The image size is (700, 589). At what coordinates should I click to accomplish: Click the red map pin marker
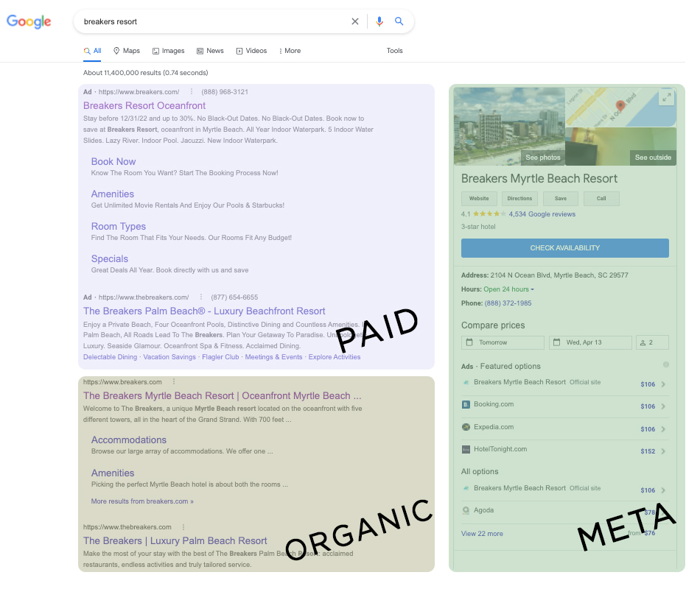click(x=620, y=106)
